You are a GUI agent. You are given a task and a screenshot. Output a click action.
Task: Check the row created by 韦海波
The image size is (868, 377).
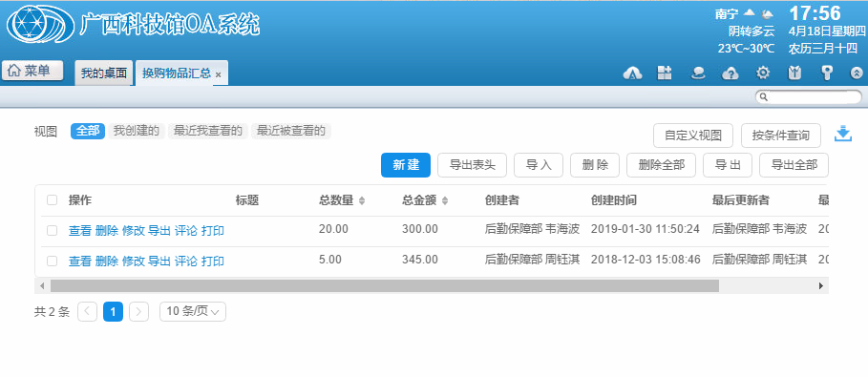(52, 230)
